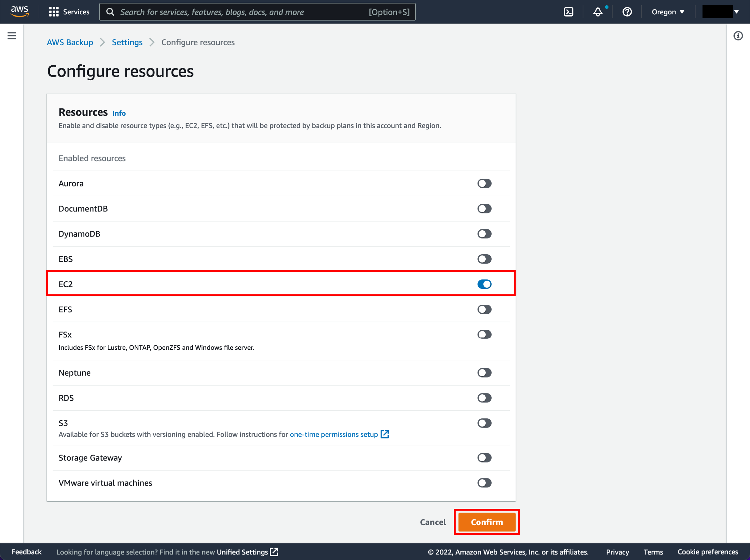Click the Services menu label
Screen dimensions: 750x560
[x=76, y=12]
